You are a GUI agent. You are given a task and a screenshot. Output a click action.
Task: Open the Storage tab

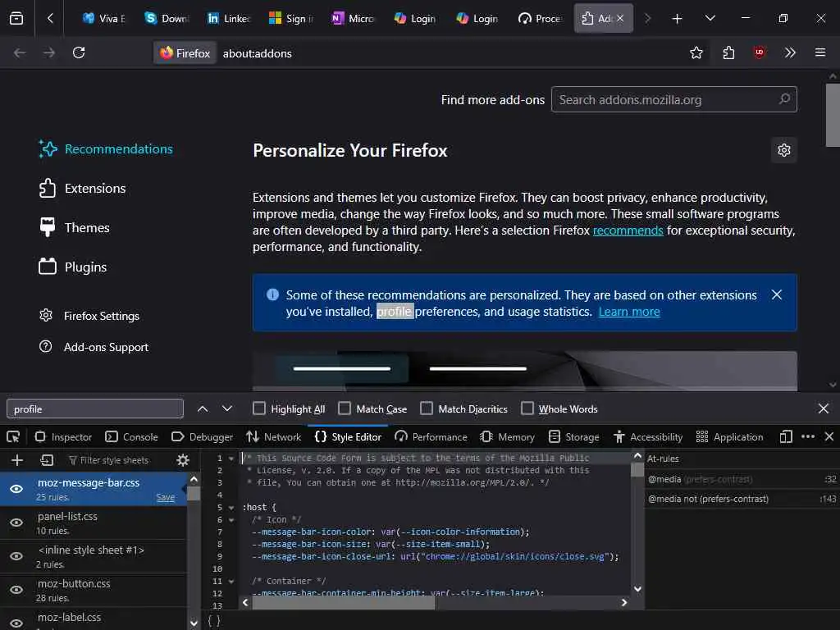click(574, 436)
